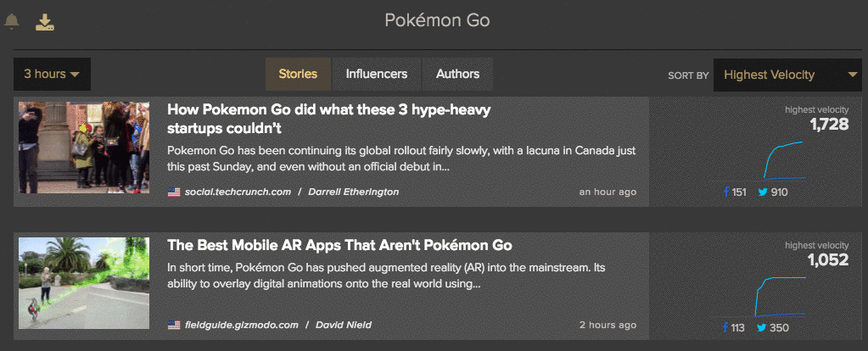Click US flag icon beside fieldguide.gizmodo.com
Viewport: 868px width, 351px height.
tap(174, 325)
